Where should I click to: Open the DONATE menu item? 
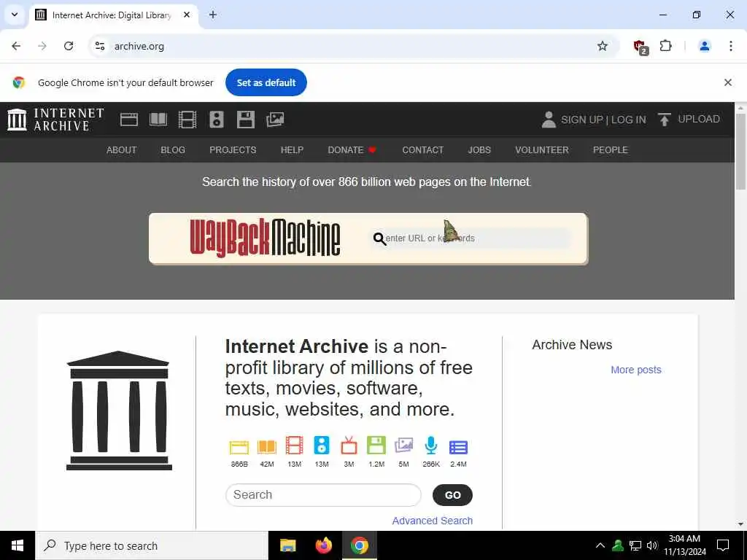tap(352, 149)
